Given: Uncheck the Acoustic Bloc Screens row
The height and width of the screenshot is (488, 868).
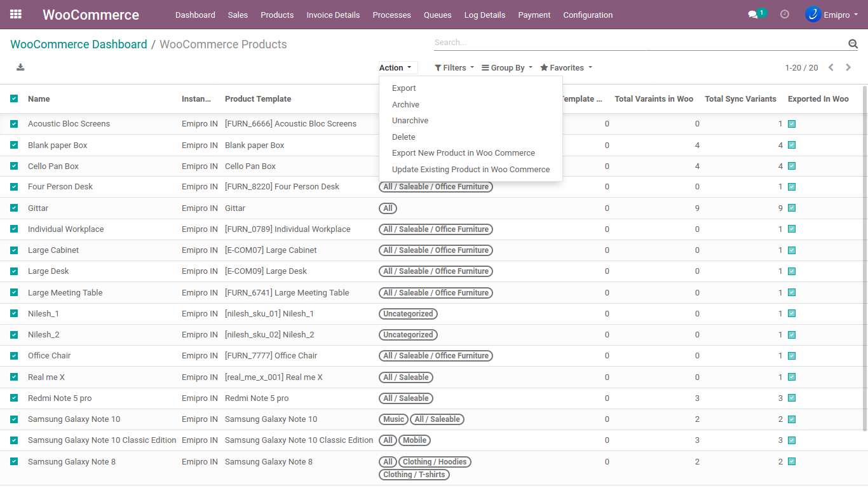Looking at the screenshot, I should 14,124.
